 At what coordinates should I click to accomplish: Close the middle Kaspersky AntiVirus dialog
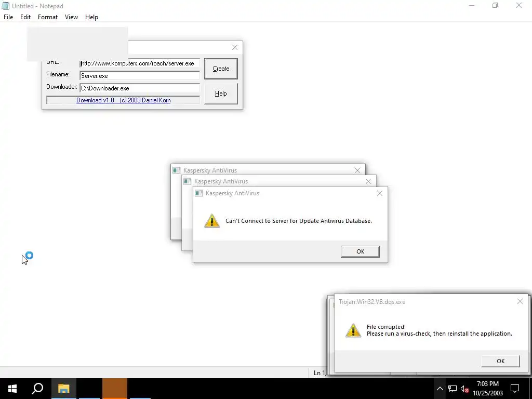(x=368, y=181)
